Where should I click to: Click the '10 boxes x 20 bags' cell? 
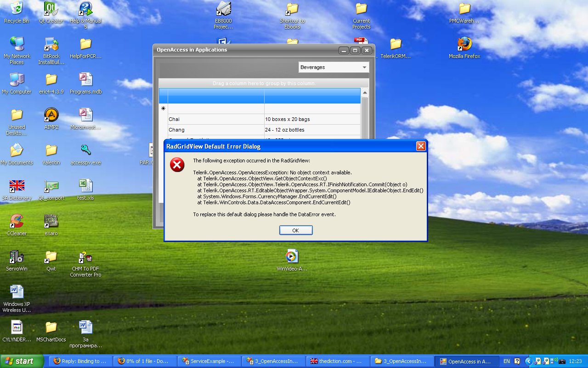click(312, 119)
